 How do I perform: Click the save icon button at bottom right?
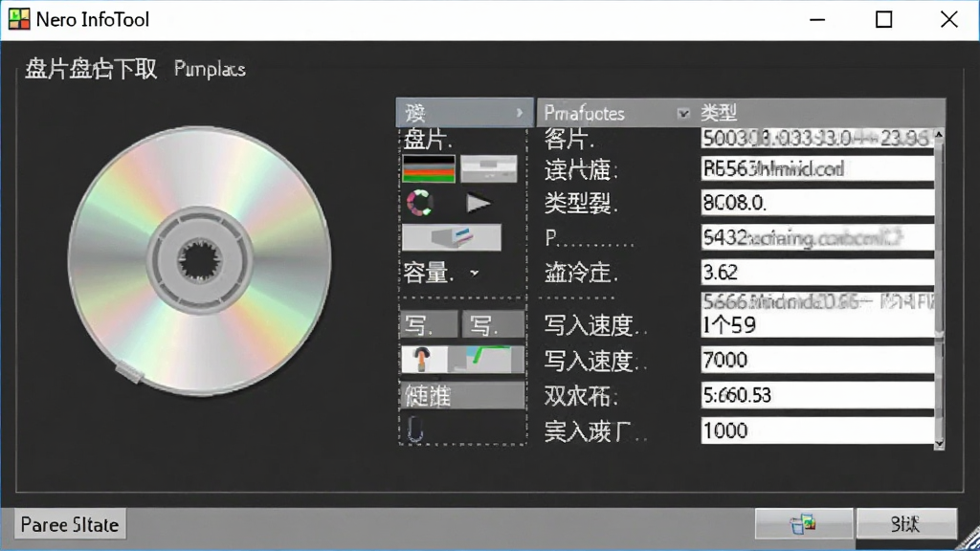(x=803, y=523)
